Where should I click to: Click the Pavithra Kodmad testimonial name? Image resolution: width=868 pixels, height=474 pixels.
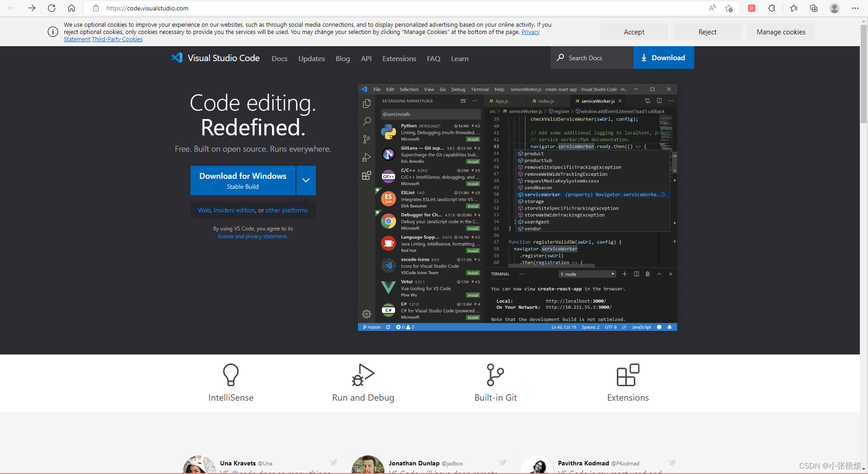(x=583, y=463)
